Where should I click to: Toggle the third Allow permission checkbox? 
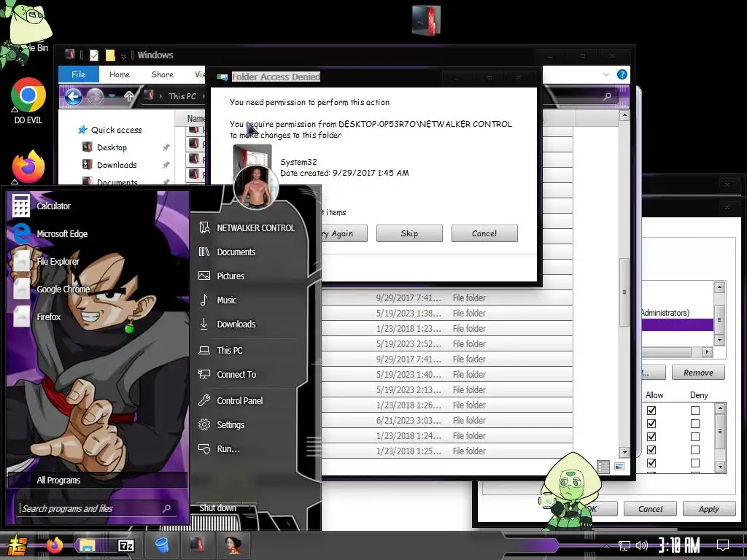pos(651,437)
